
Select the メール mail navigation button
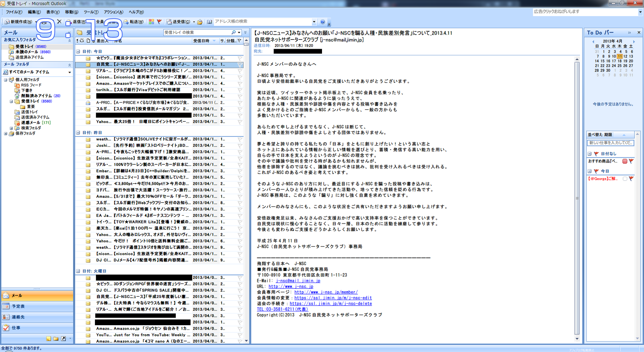37,296
